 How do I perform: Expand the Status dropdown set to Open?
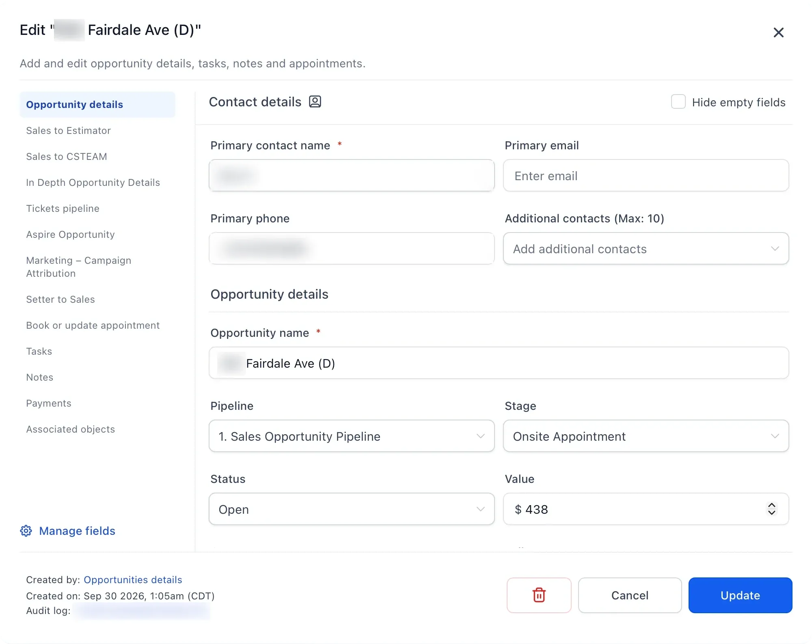pos(352,509)
